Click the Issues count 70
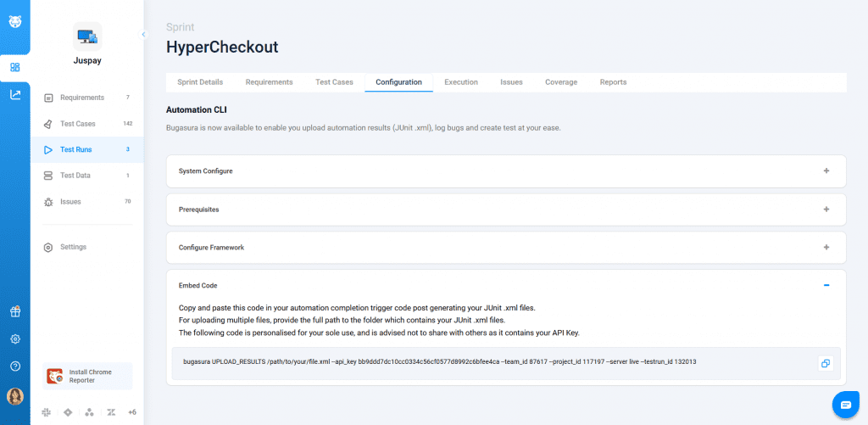This screenshot has height=425, width=868. click(x=128, y=202)
